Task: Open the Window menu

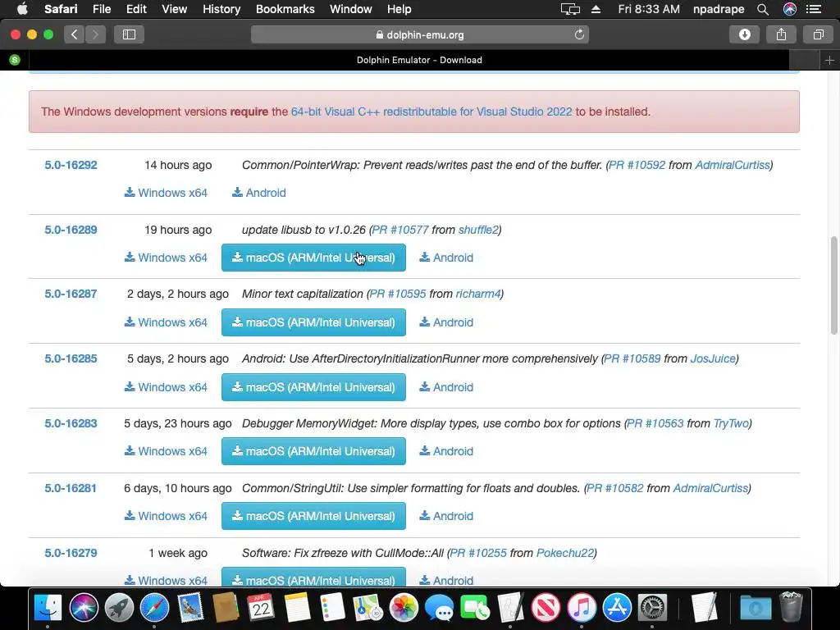Action: coord(350,9)
